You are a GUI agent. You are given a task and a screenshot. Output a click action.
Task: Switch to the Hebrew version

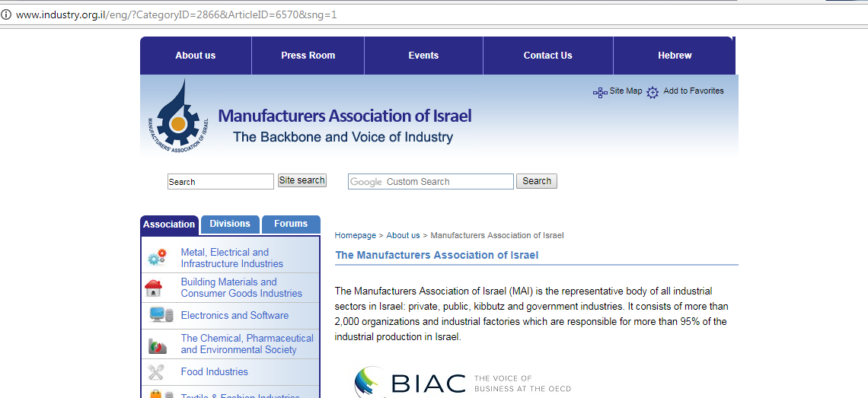tap(675, 56)
